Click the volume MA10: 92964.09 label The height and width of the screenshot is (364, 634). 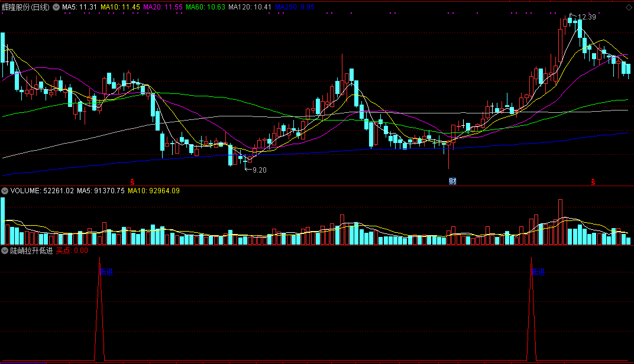154,191
